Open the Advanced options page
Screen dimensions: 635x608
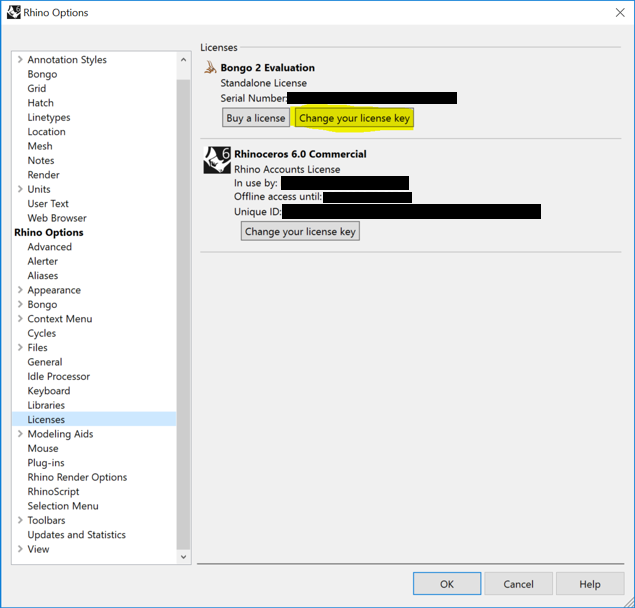(50, 247)
